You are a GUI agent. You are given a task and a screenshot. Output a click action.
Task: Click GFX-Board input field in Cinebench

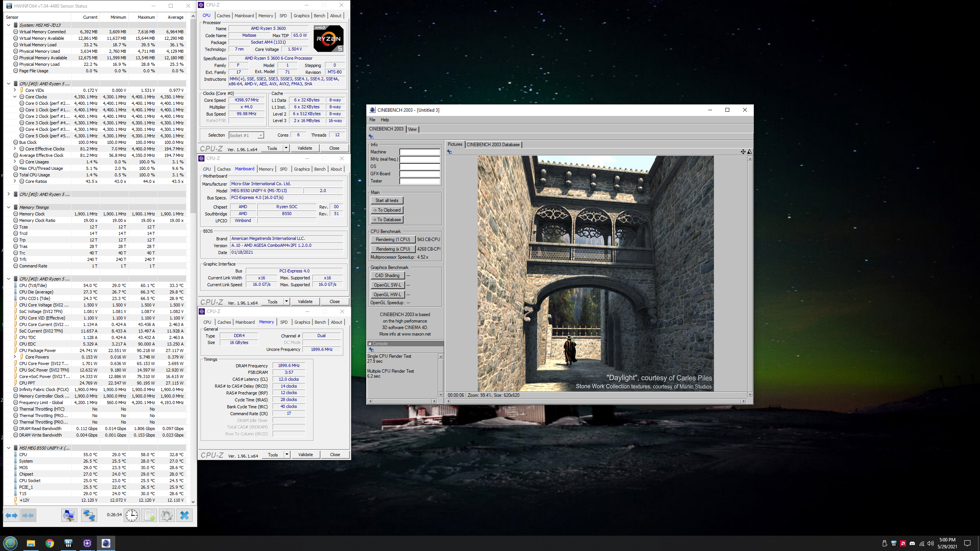tap(420, 174)
